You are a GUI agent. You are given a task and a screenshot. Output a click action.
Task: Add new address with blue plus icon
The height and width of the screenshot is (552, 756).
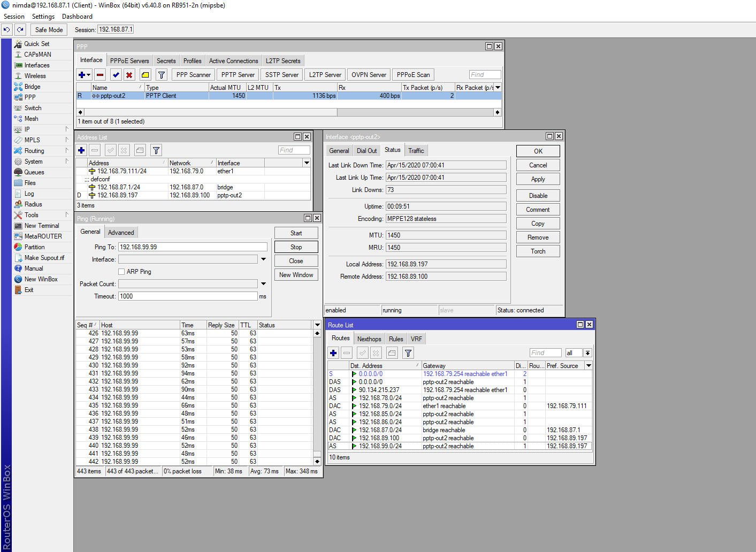(x=81, y=150)
